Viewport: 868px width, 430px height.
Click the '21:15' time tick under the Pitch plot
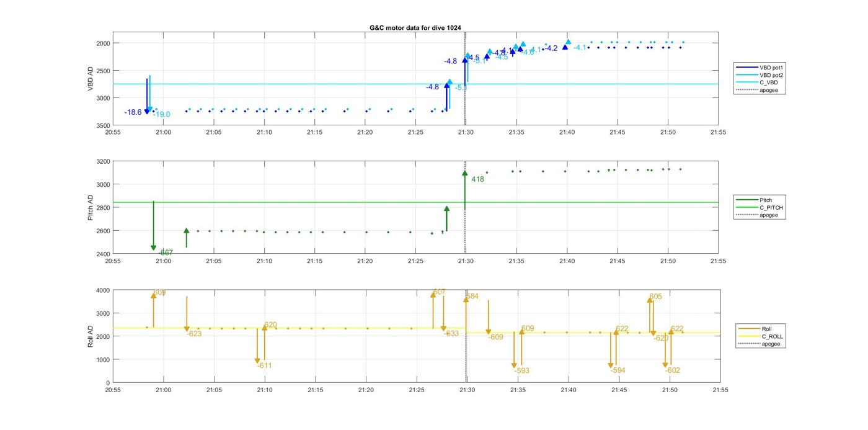click(x=314, y=261)
